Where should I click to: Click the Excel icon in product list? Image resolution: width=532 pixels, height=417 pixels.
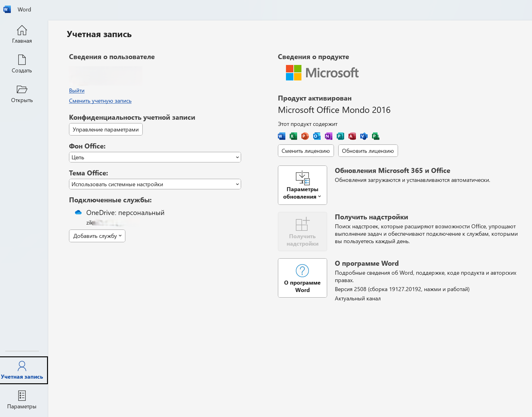(x=293, y=136)
